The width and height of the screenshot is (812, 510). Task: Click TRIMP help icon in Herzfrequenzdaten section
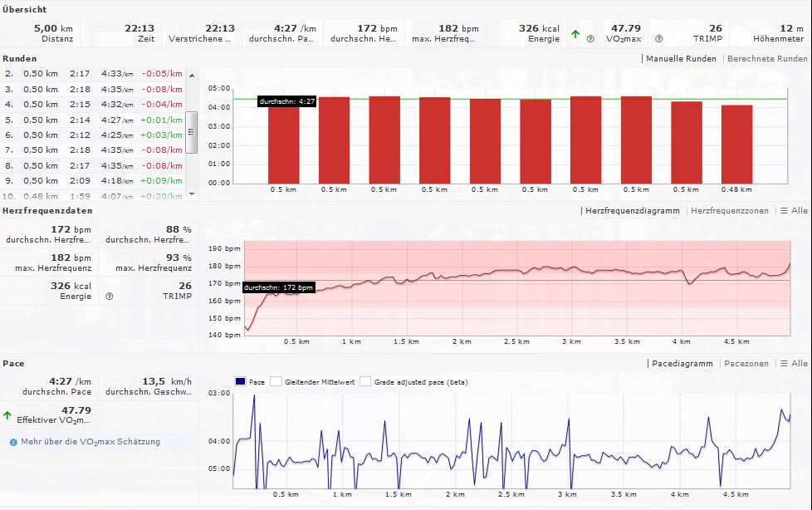110,296
